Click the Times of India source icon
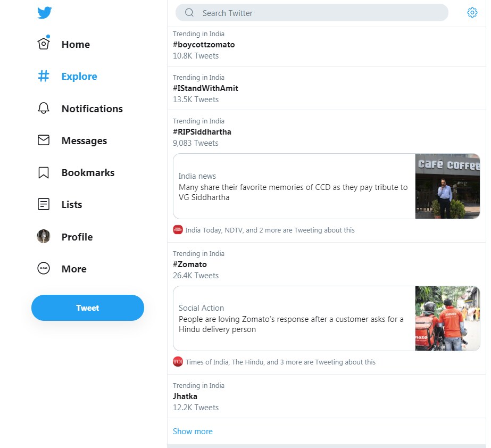The width and height of the screenshot is (491, 448). [178, 362]
